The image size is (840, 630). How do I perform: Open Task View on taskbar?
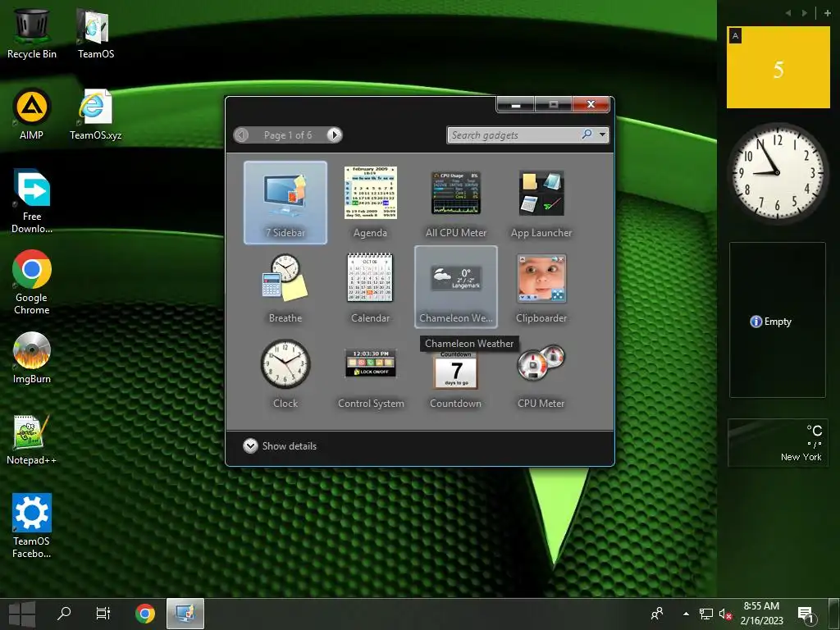pyautogui.click(x=103, y=614)
